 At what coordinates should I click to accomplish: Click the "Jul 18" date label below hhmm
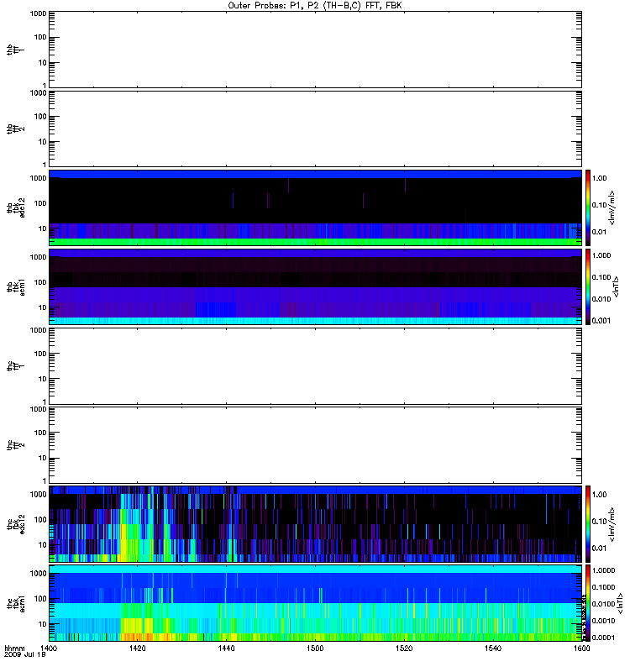pyautogui.click(x=35, y=655)
